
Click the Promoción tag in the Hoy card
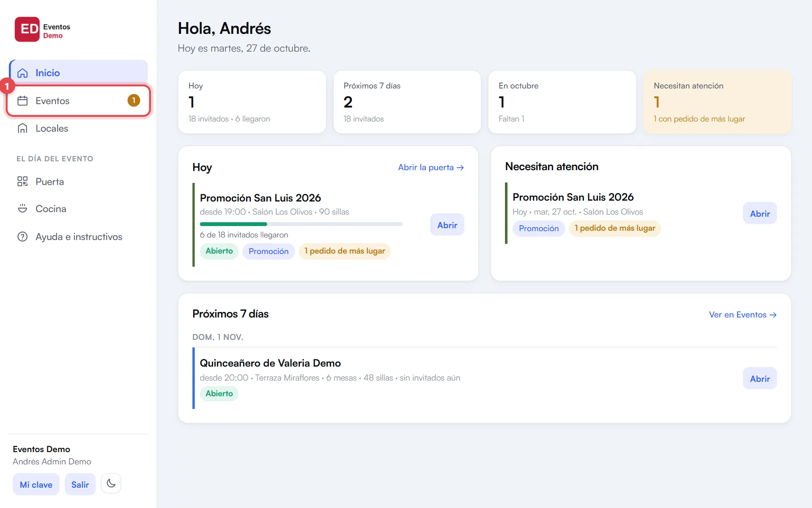(269, 251)
